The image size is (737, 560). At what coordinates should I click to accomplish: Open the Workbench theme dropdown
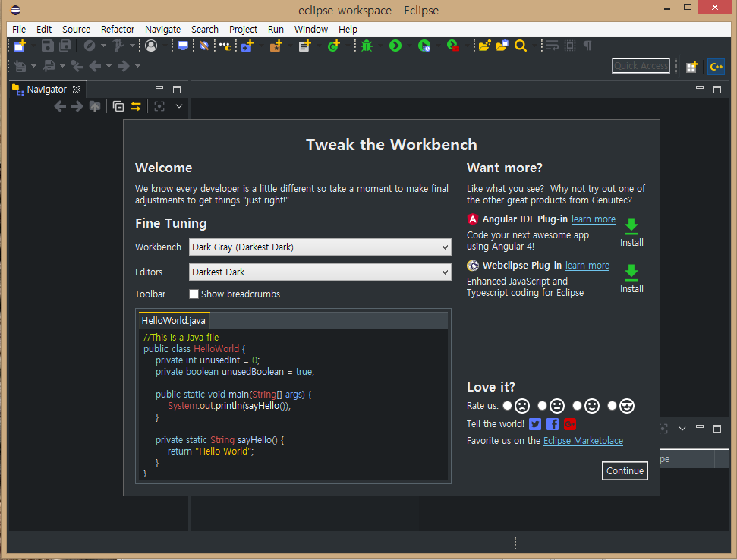click(320, 247)
